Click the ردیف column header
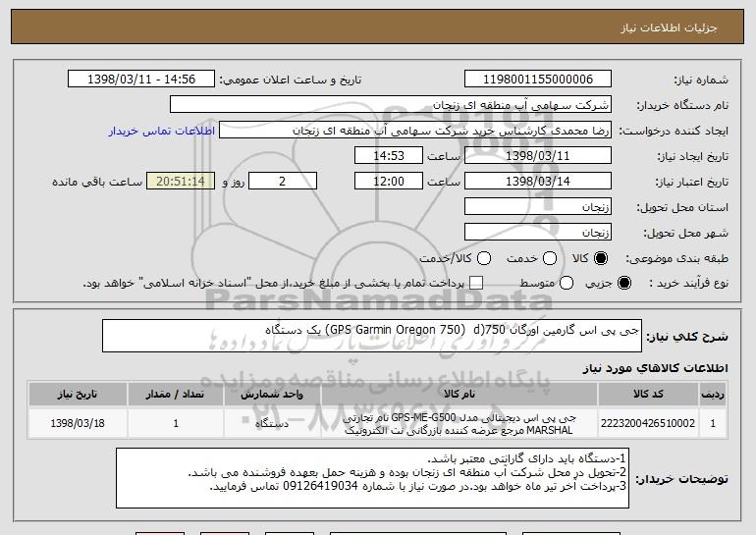Viewport: 756px width, 535px height. tap(713, 395)
